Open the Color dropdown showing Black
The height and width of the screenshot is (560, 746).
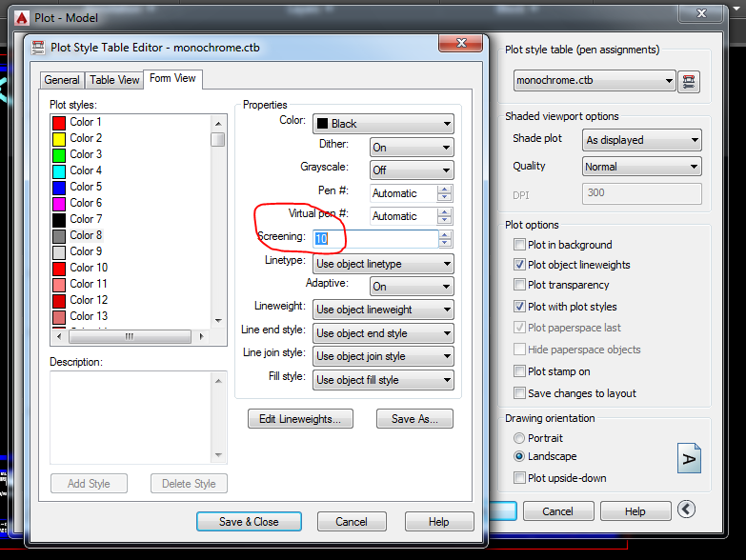click(383, 124)
